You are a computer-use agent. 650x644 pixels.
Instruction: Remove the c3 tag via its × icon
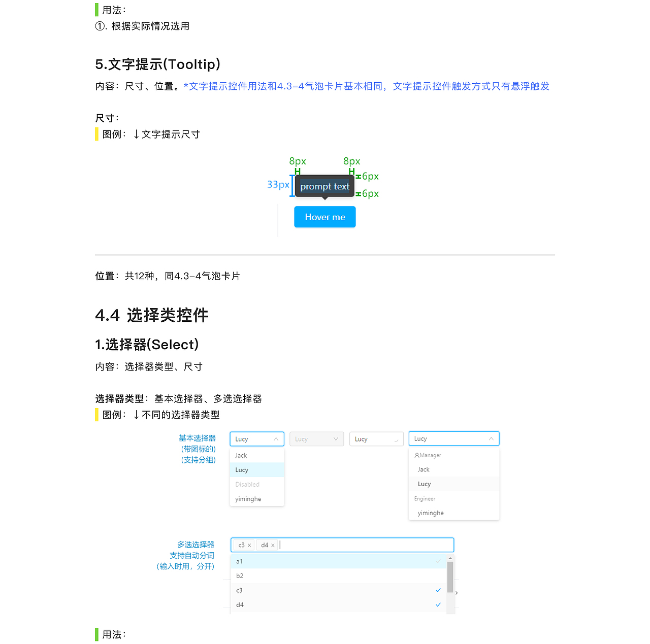coord(249,545)
